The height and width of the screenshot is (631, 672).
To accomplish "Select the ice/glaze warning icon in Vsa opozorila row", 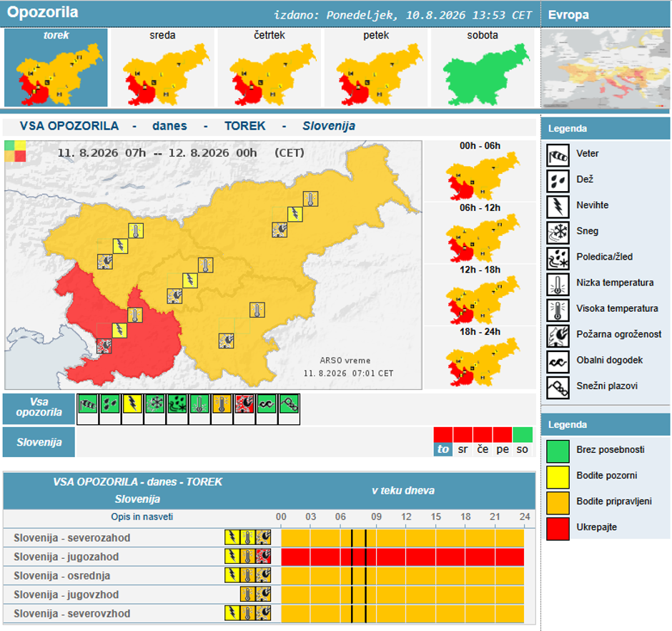I will click(177, 404).
